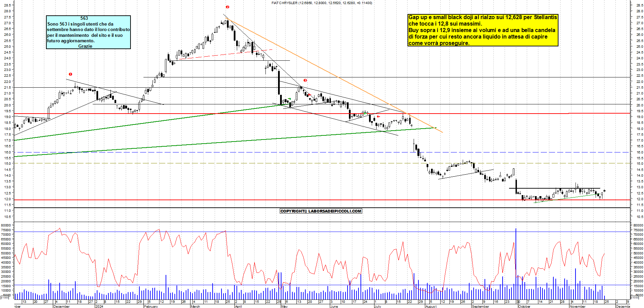Open the COPYRIGHT@ LABORSADEIPICCOLI.COM label
Viewport: 644px width, 308px height.
click(x=321, y=211)
